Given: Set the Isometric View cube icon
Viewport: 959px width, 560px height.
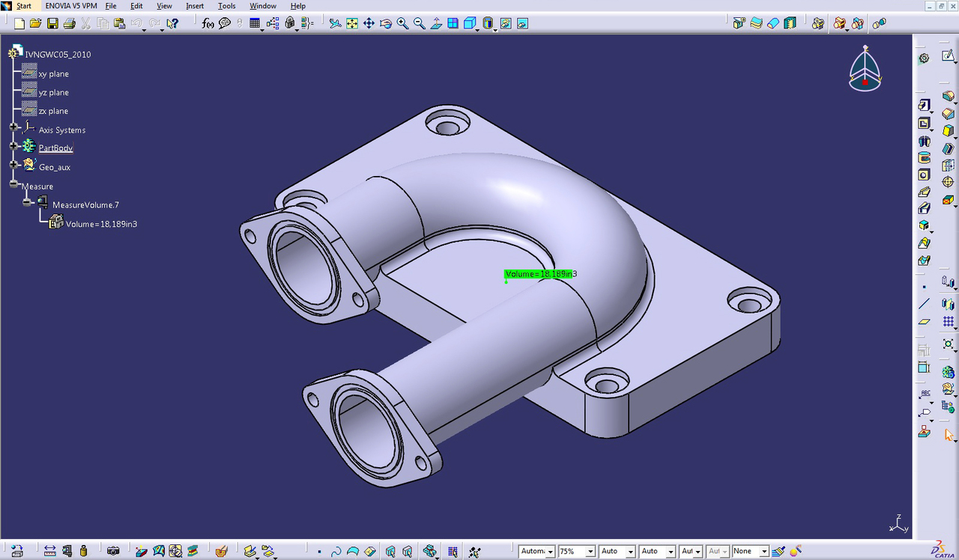Looking at the screenshot, I should [x=469, y=24].
